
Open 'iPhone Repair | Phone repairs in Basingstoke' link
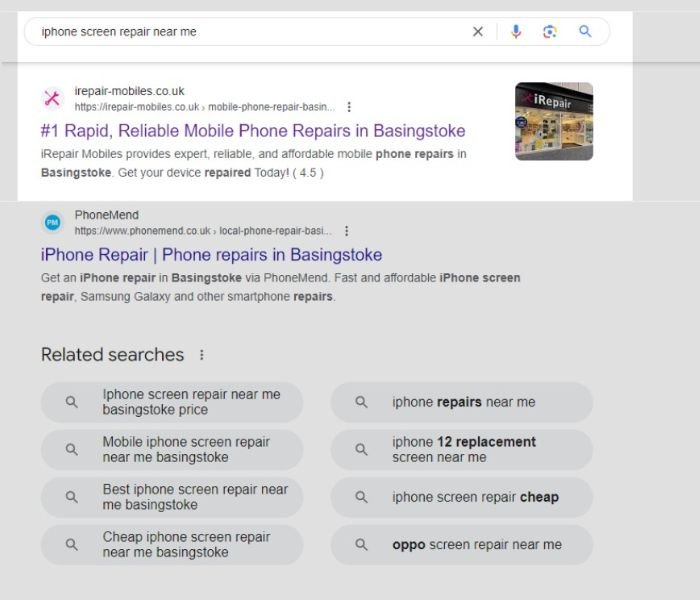(211, 255)
